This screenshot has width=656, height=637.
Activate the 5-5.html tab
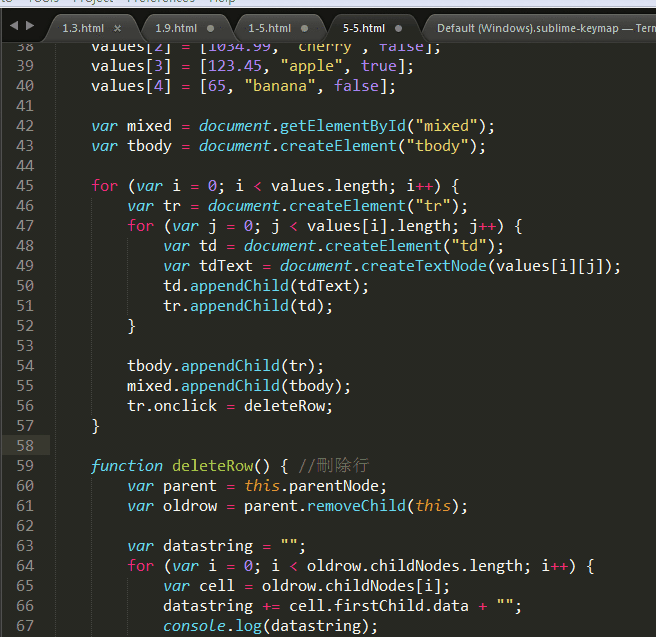click(x=363, y=28)
